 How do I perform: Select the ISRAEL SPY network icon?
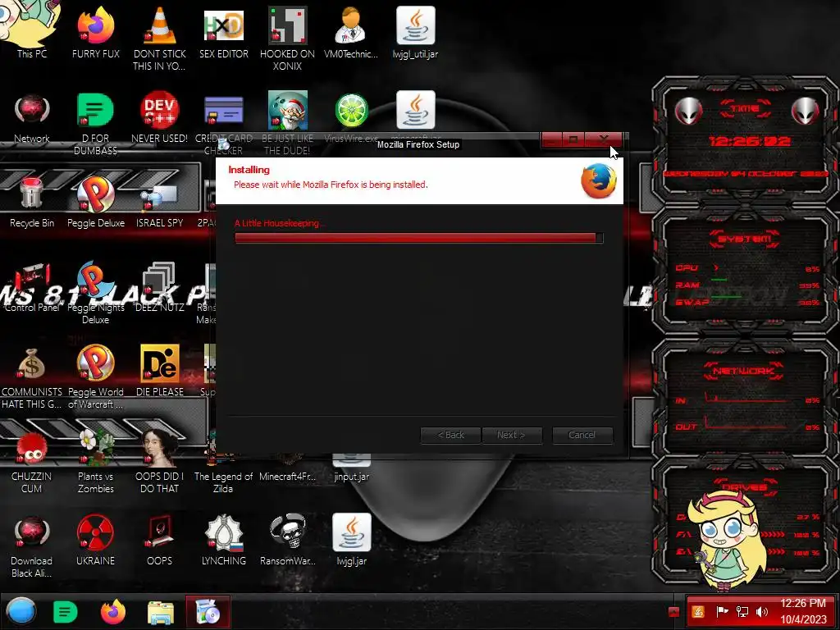pos(160,203)
